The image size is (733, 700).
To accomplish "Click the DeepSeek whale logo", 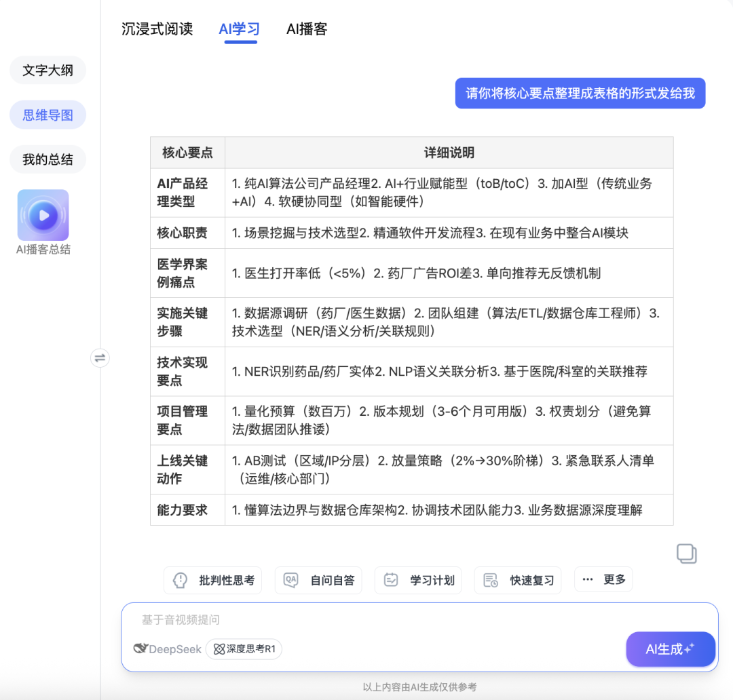I will click(x=140, y=648).
